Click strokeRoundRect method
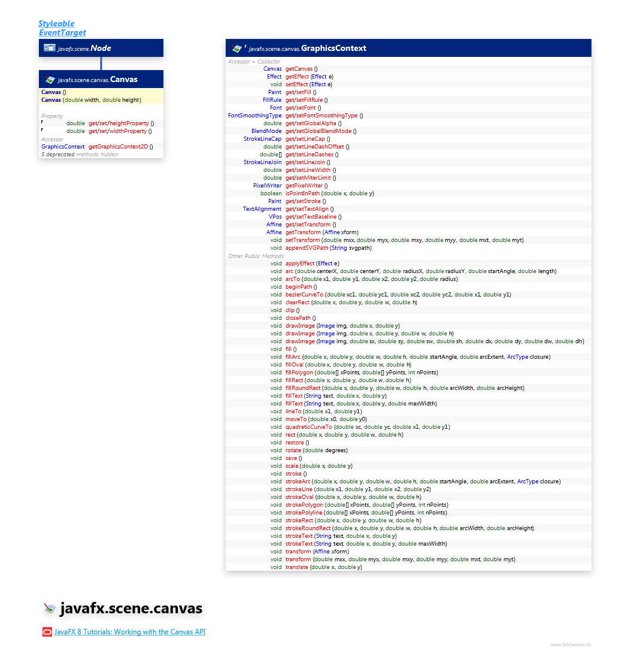 [x=410, y=528]
